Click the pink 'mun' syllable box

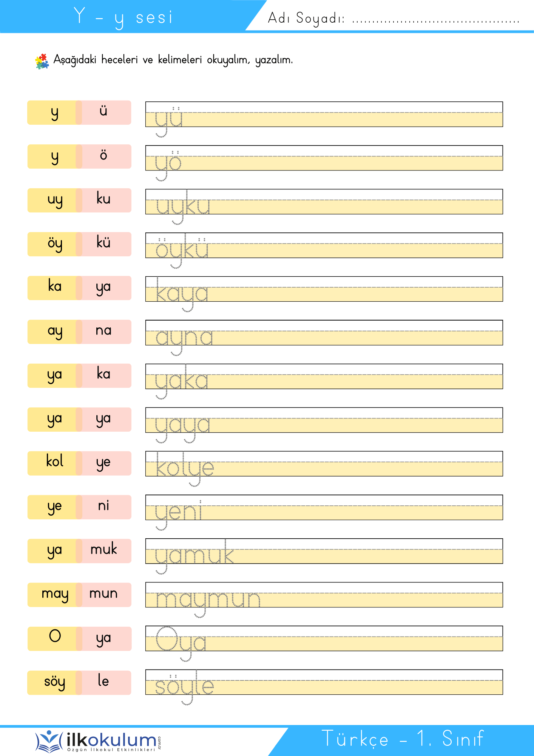tap(103, 595)
